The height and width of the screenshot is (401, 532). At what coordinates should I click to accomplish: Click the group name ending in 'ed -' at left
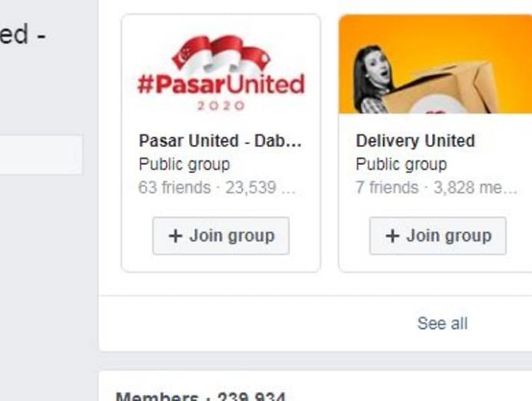[x=22, y=35]
